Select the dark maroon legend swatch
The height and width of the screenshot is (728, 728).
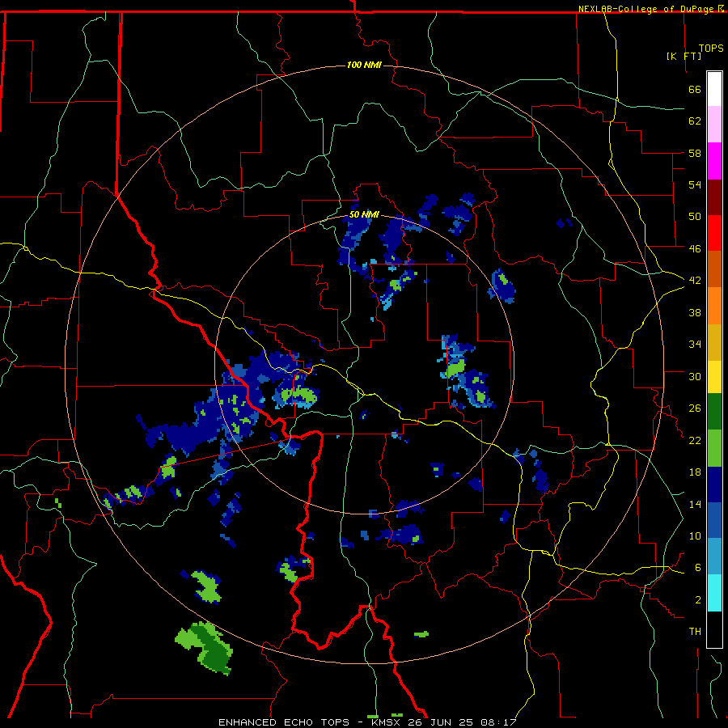coord(714,197)
